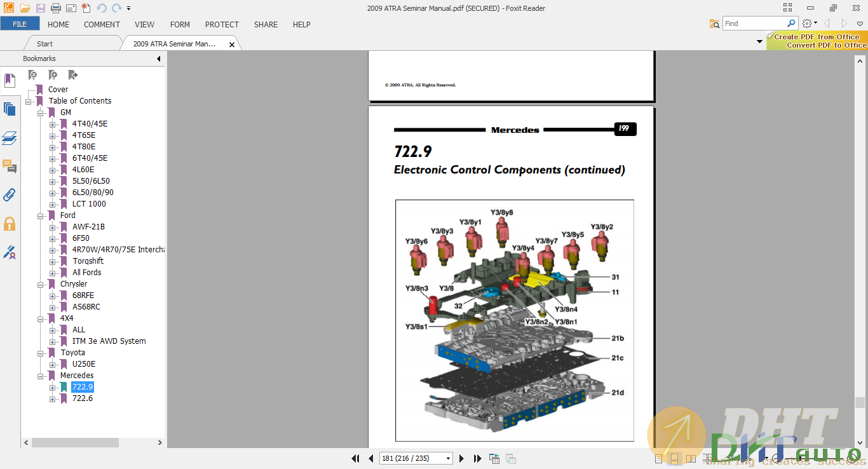
Task: Save the document via the floppy icon
Action: (41, 8)
